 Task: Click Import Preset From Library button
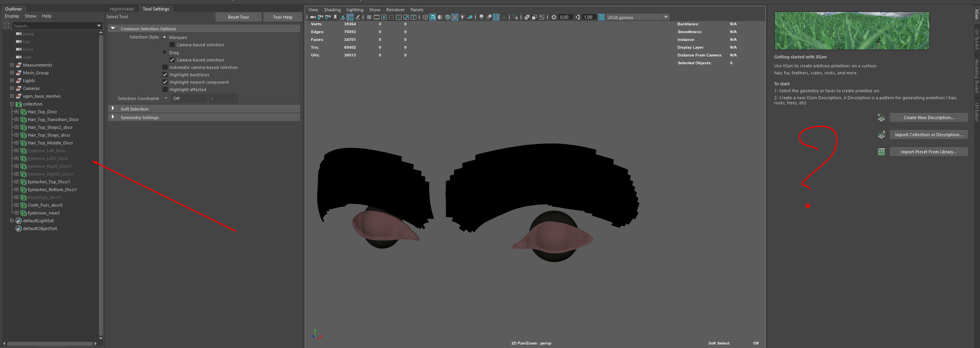pos(929,152)
